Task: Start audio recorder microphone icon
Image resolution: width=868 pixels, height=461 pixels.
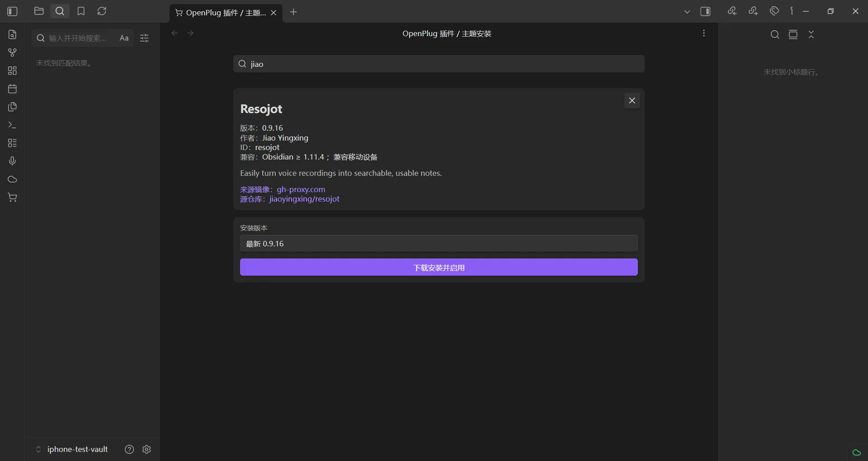Action: point(13,161)
